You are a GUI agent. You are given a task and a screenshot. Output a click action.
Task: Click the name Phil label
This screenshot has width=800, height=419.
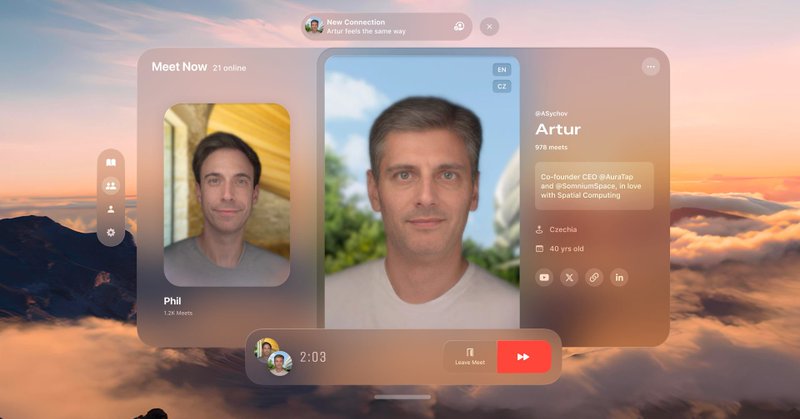(172, 301)
